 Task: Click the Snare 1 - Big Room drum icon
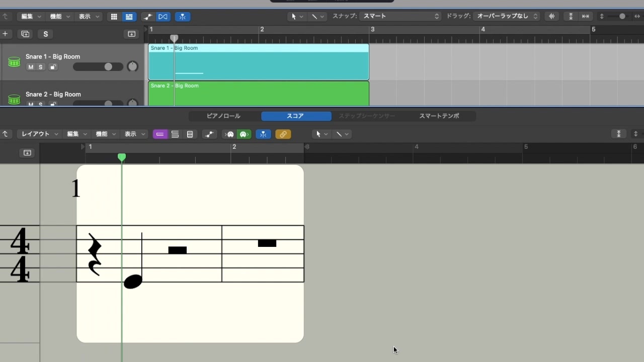pyautogui.click(x=14, y=62)
